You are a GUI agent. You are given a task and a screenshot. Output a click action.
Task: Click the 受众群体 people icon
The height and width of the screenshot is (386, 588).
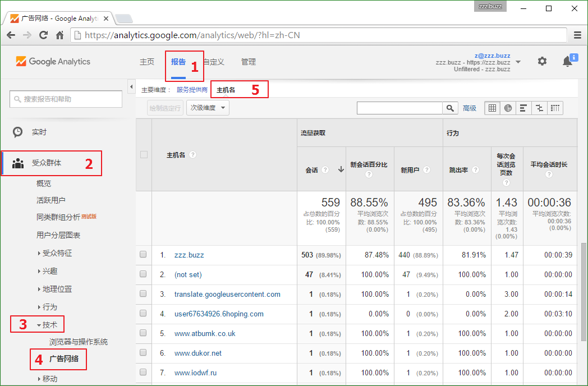coord(17,163)
